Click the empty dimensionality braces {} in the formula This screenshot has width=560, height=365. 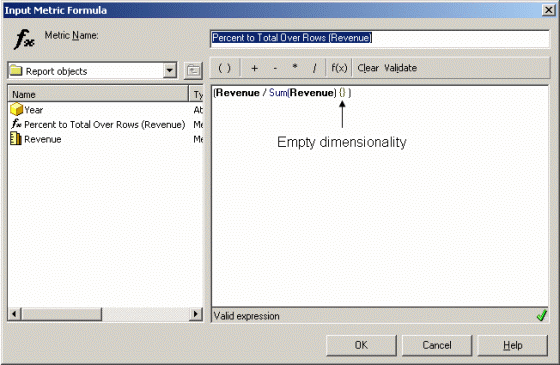[342, 93]
